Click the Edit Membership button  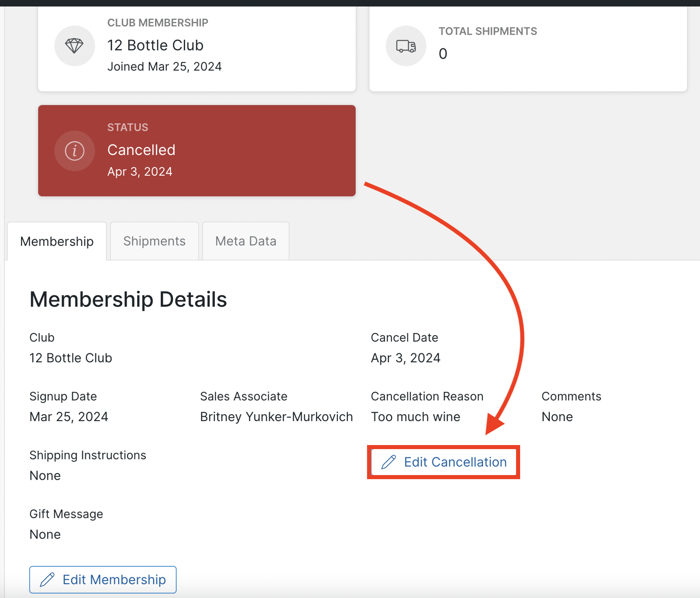[x=102, y=579]
